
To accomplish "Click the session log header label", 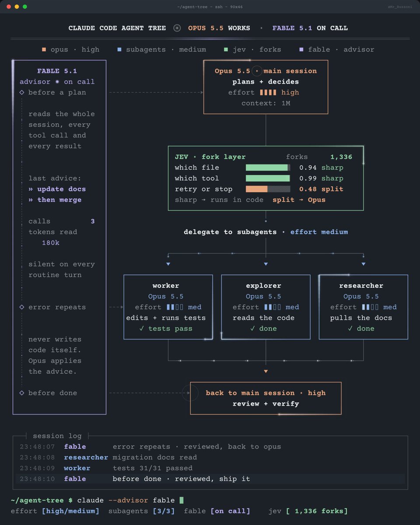I will (57, 436).
